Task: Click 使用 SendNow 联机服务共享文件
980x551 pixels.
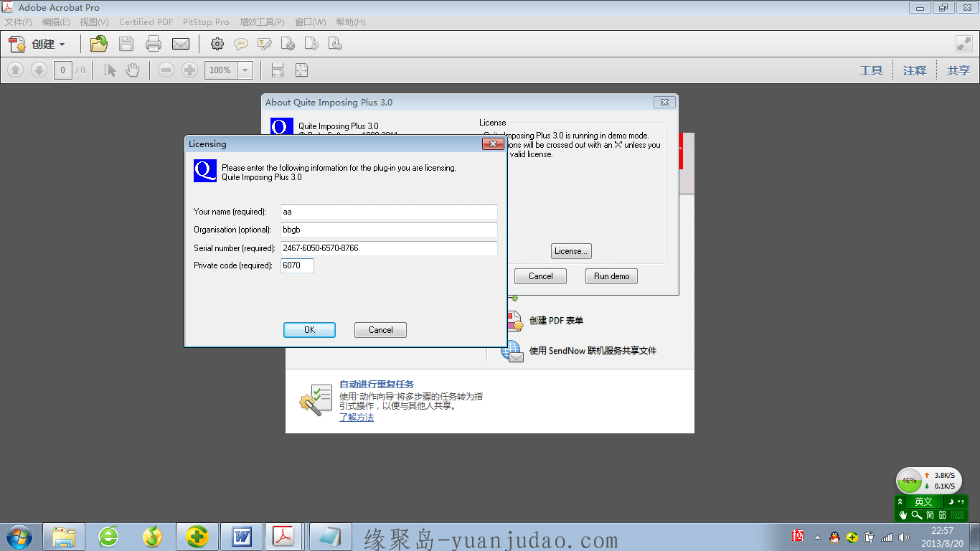Action: point(593,351)
